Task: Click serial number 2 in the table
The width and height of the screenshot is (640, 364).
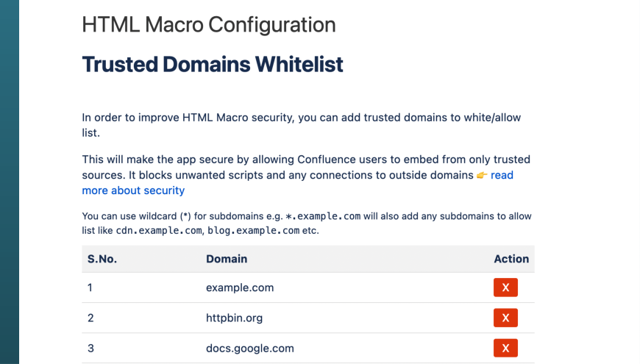Action: 90,318
